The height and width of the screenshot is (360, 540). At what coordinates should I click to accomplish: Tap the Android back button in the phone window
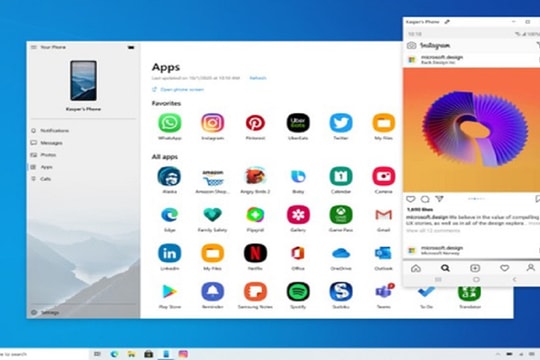[x=515, y=279]
